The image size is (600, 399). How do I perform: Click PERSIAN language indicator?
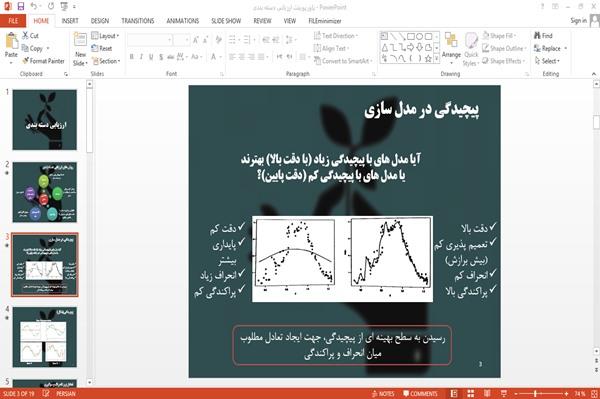(66, 394)
